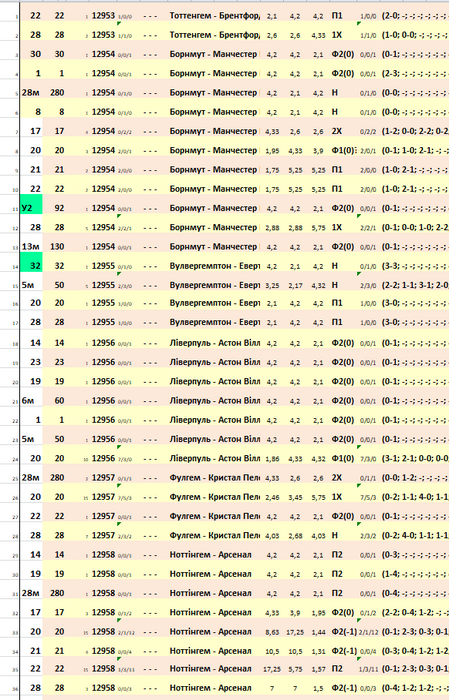
Task: Click score cell starting "(0-3; 0-4; 1-2"
Action: click(415, 651)
